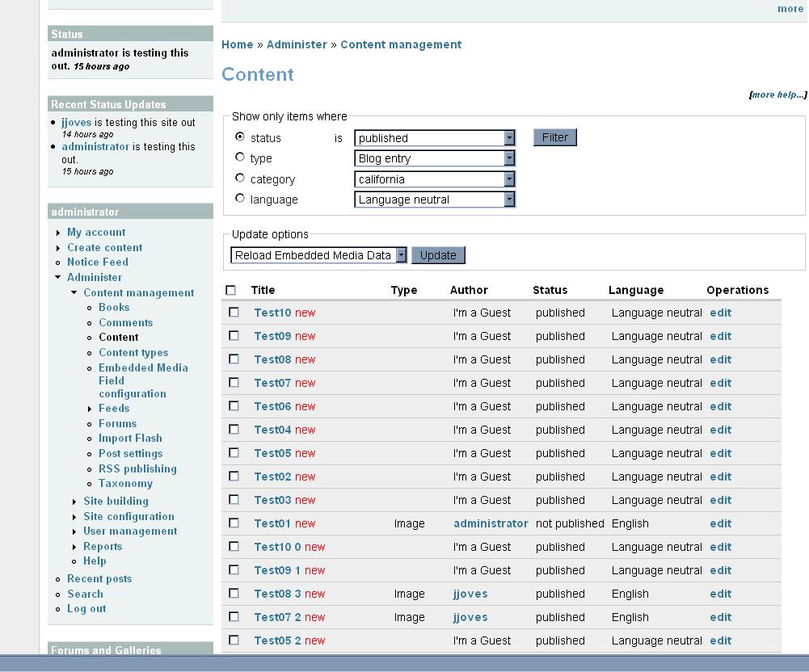Check the Test01 row checkbox

(x=234, y=523)
